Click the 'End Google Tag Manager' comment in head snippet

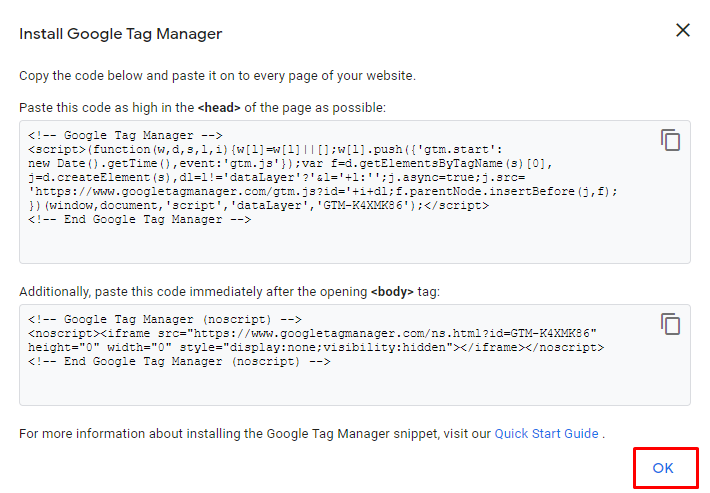click(140, 219)
